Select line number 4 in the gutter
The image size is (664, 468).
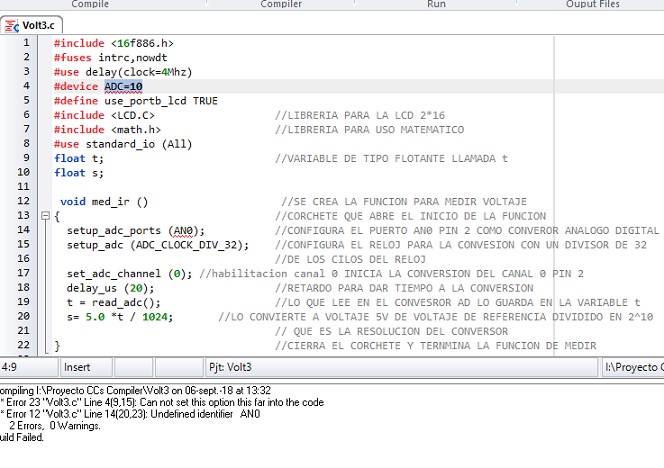[26, 86]
